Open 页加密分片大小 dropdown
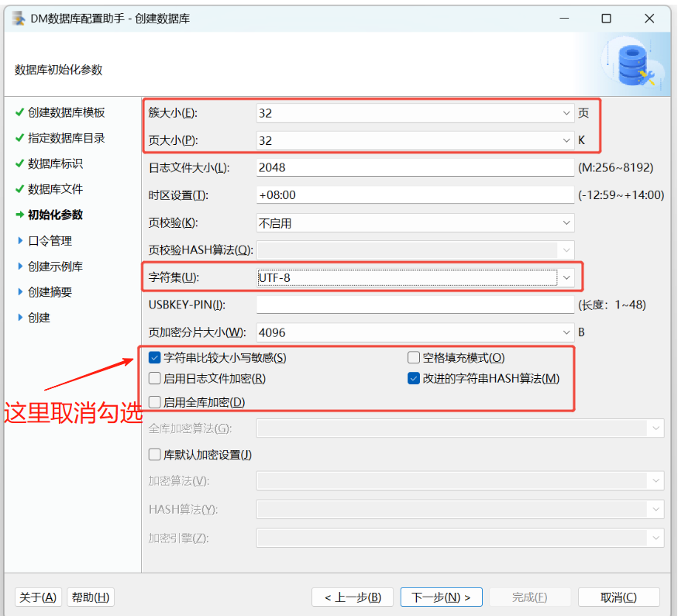678x616 pixels. [x=415, y=332]
